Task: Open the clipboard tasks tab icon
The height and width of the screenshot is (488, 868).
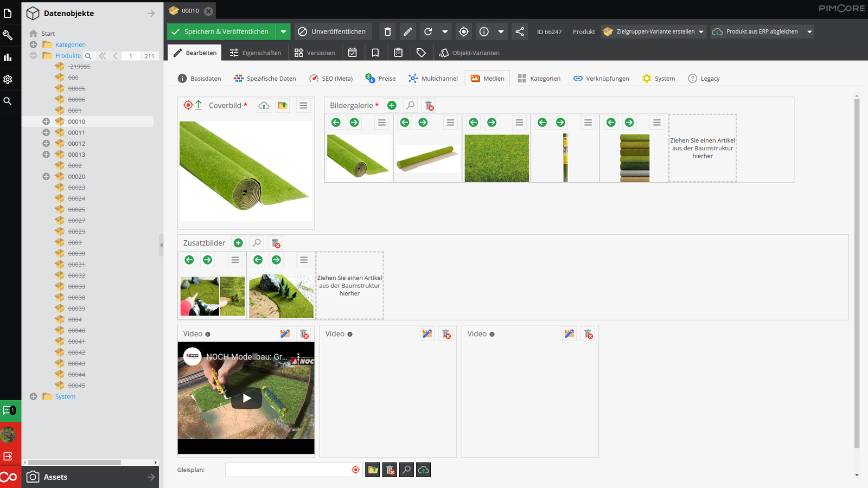Action: (x=398, y=53)
